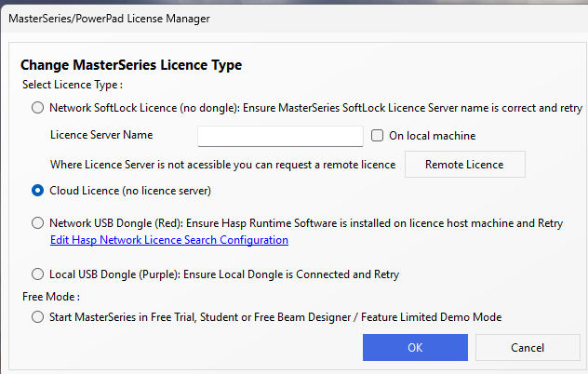Click into the Licence Server Name field

(280, 136)
